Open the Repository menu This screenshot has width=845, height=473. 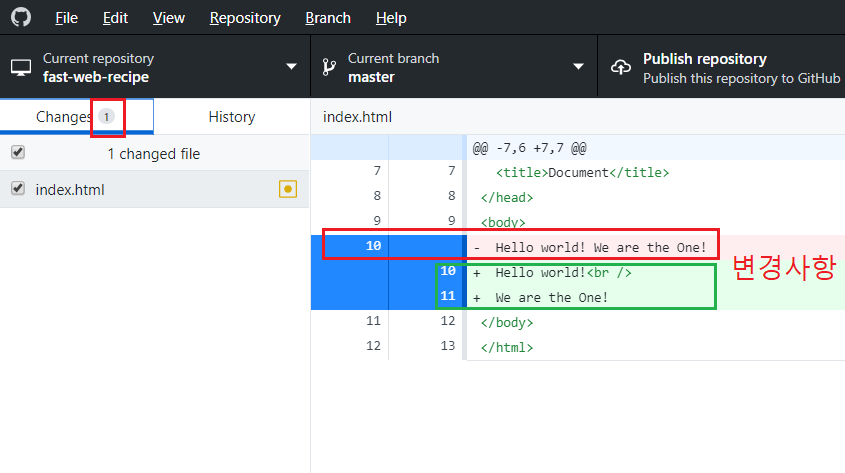point(245,18)
